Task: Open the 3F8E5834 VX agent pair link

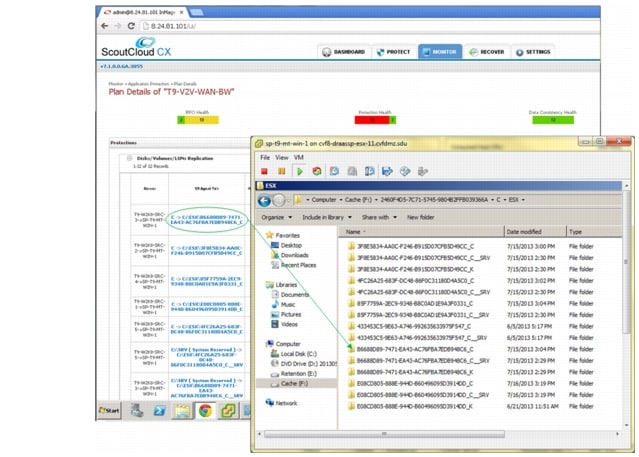Action: 207,250
